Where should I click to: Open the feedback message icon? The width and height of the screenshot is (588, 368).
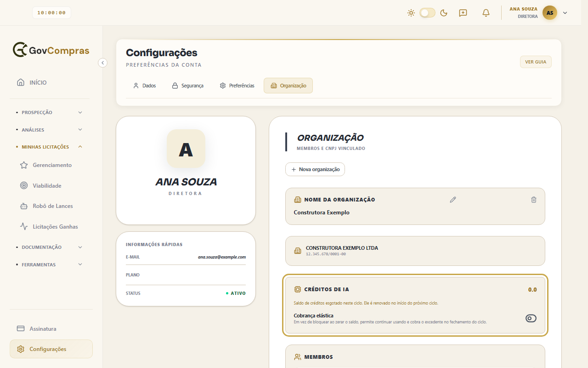(x=463, y=13)
